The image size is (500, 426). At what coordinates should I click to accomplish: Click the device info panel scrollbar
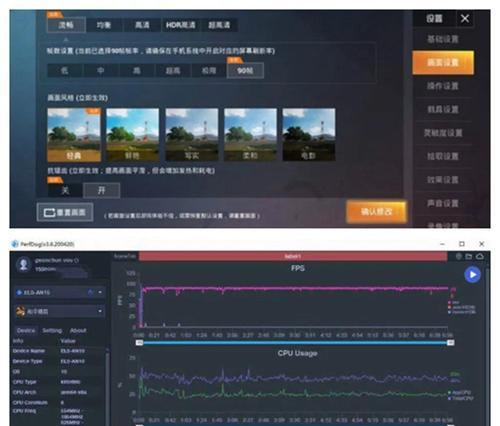tap(107, 387)
